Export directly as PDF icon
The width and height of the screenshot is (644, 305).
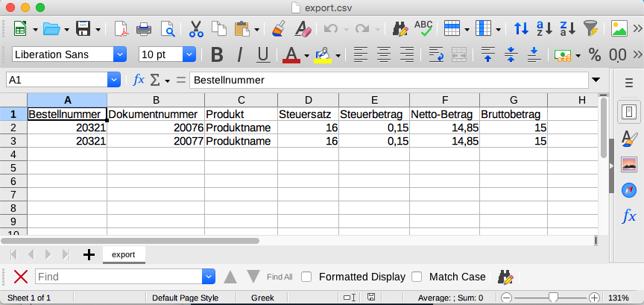(121, 29)
